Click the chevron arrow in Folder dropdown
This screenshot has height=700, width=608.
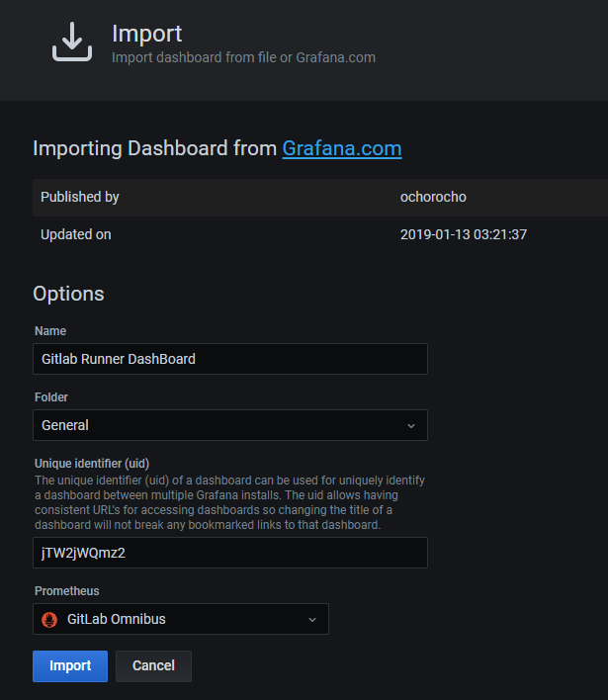[411, 426]
